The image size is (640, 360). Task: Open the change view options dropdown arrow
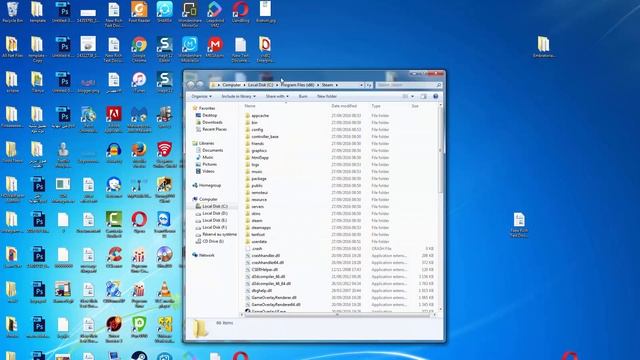click(x=412, y=96)
